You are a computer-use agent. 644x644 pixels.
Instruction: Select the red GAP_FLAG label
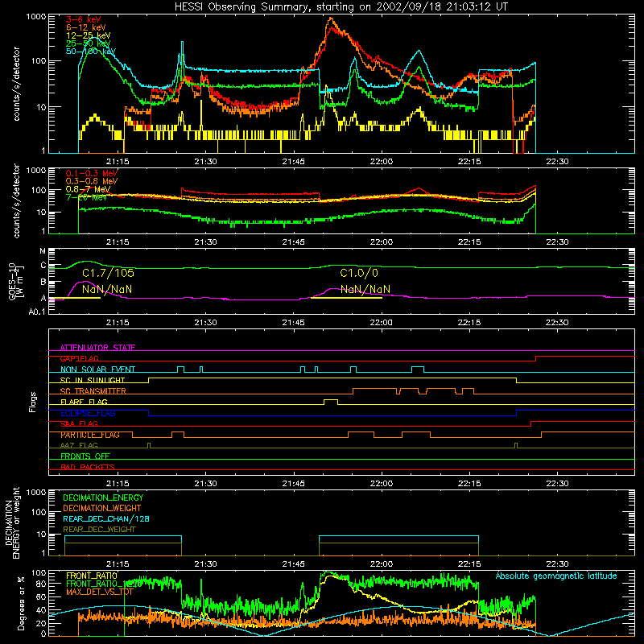click(x=79, y=358)
